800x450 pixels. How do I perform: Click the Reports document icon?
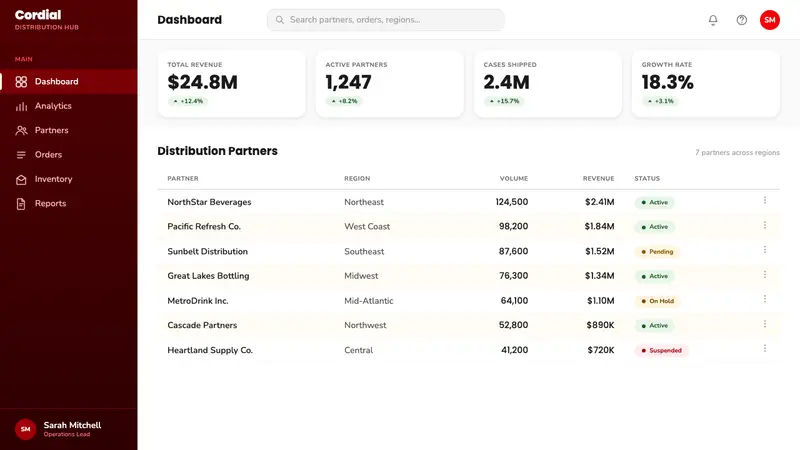pos(21,204)
